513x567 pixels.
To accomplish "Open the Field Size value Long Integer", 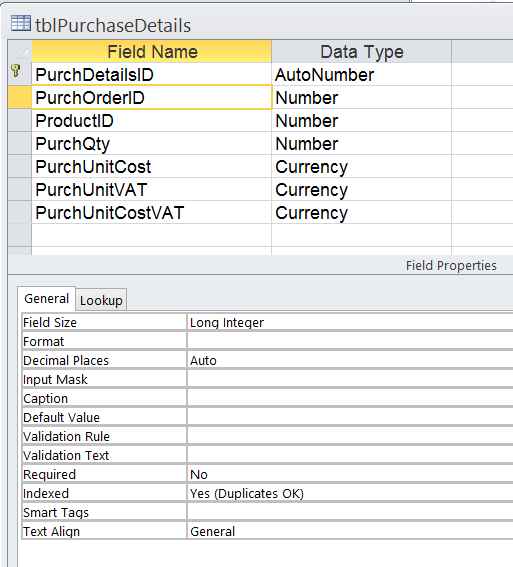I will [350, 322].
